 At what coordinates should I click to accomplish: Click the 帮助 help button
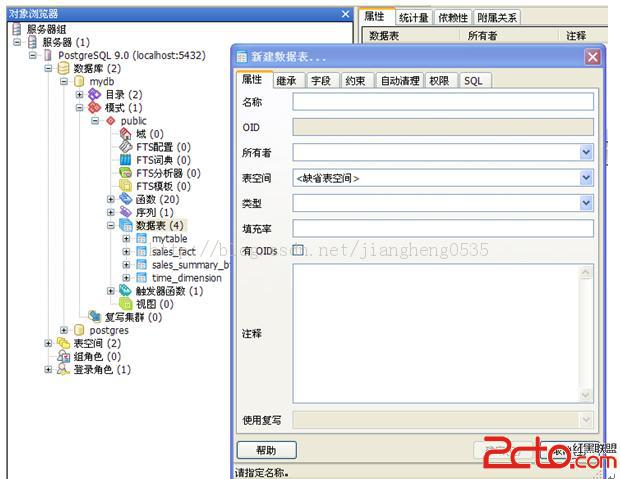click(266, 450)
